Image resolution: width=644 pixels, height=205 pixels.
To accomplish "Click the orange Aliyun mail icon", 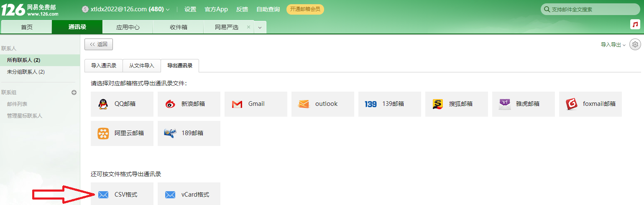I will [x=103, y=133].
